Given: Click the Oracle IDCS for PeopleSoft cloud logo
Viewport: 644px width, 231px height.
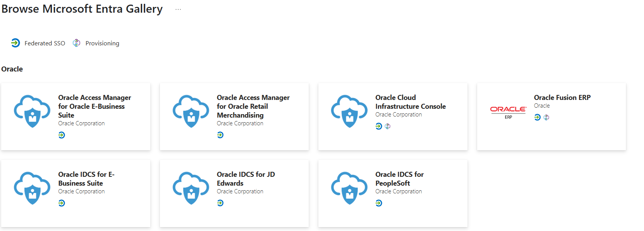Looking at the screenshot, I should click(349, 188).
